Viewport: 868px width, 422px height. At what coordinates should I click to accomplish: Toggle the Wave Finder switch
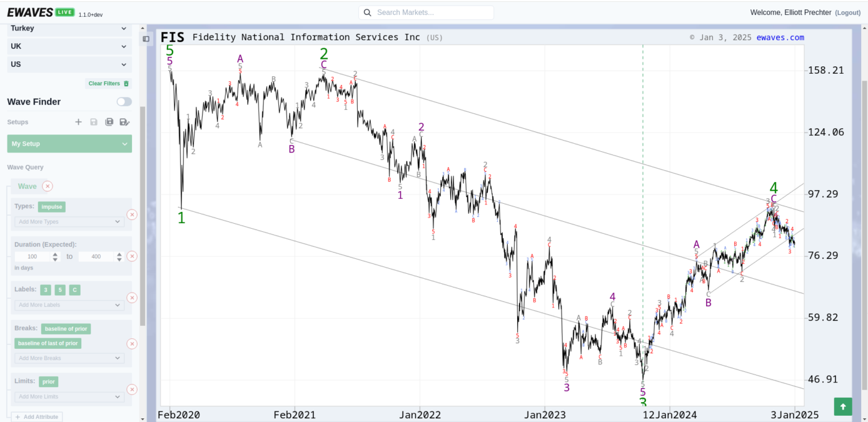[124, 102]
